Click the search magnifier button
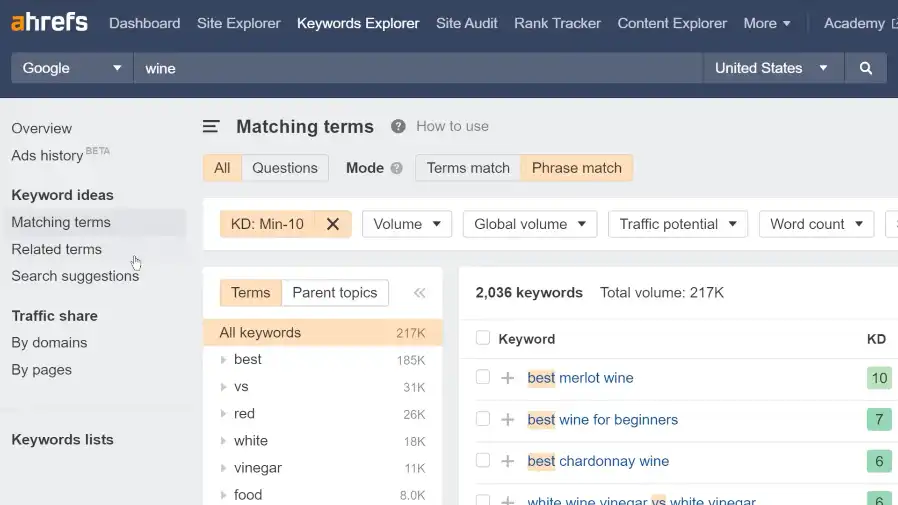 pyautogui.click(x=865, y=68)
